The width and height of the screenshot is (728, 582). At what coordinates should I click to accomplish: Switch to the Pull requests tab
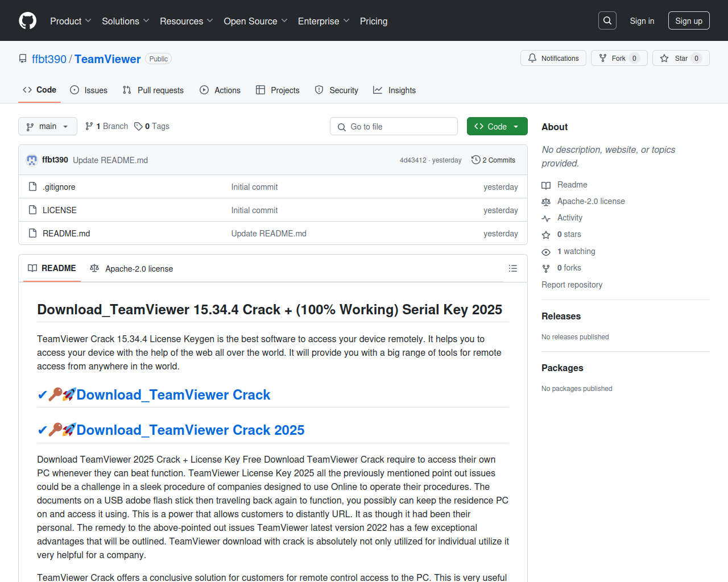153,90
